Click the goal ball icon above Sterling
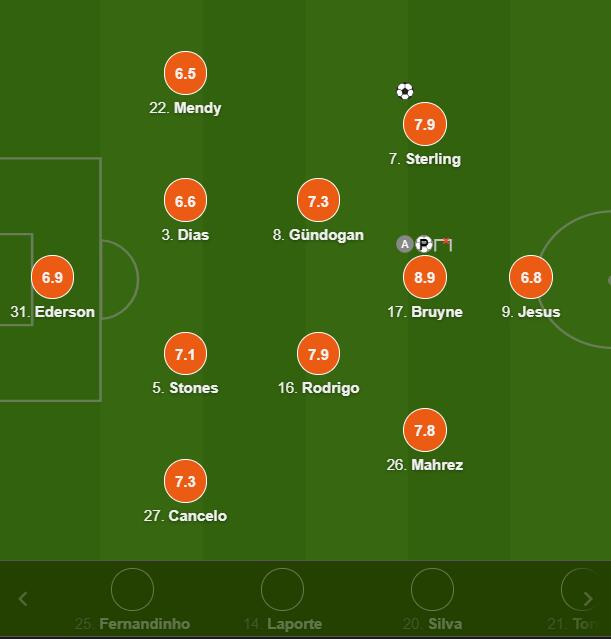 pyautogui.click(x=404, y=92)
